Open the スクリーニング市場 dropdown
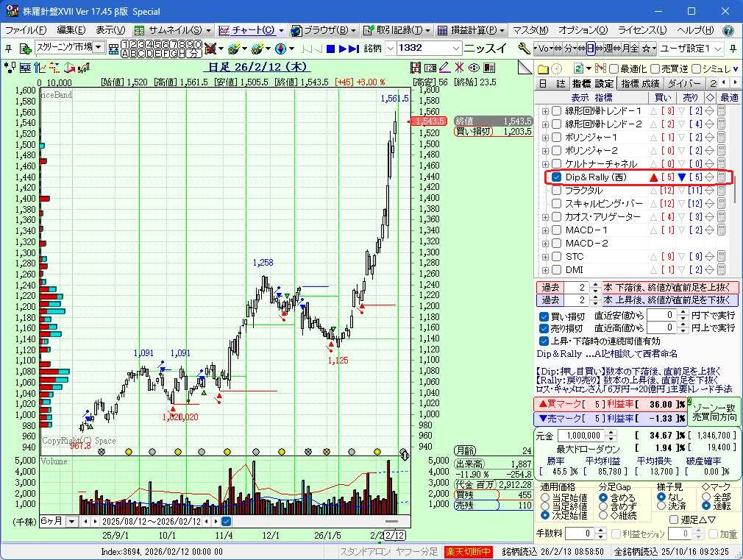This screenshot has height=560, width=743. (98, 48)
